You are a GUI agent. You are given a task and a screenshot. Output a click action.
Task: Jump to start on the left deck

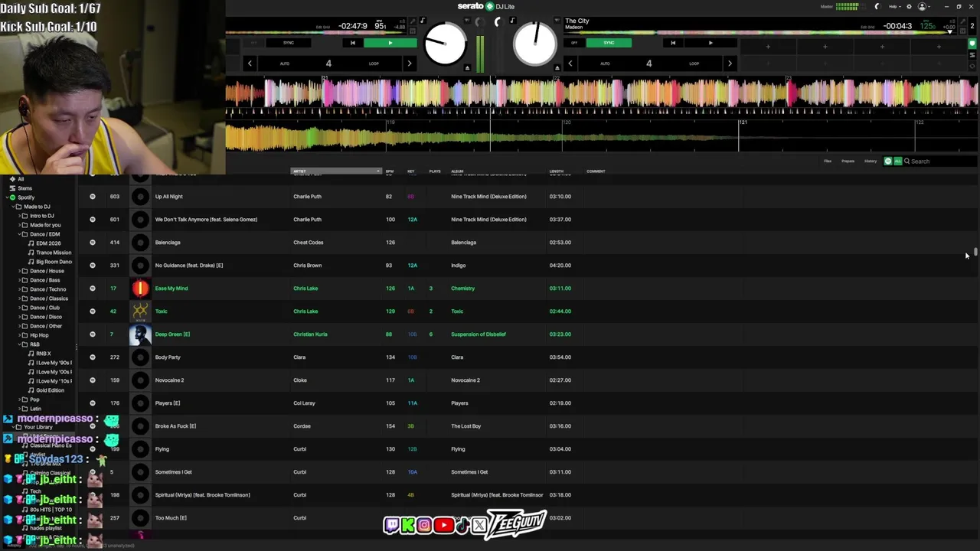[352, 43]
